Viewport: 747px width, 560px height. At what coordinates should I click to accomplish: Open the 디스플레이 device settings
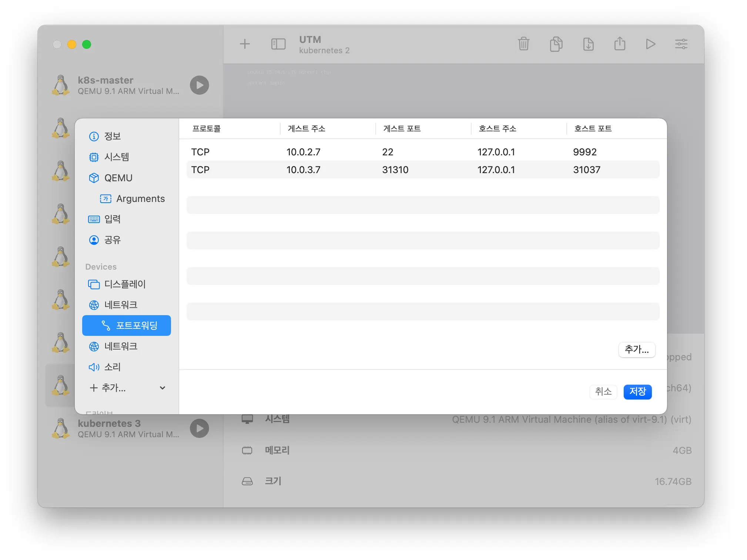tap(124, 284)
